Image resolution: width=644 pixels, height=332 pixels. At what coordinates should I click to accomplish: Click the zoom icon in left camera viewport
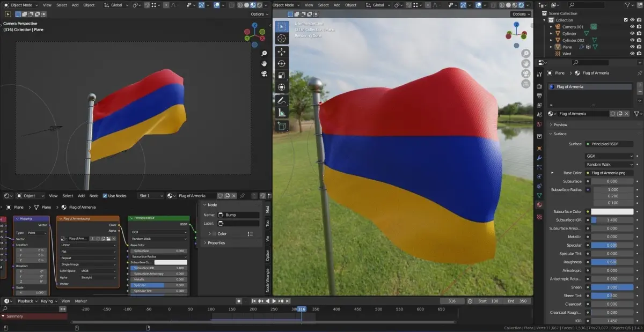pyautogui.click(x=265, y=54)
